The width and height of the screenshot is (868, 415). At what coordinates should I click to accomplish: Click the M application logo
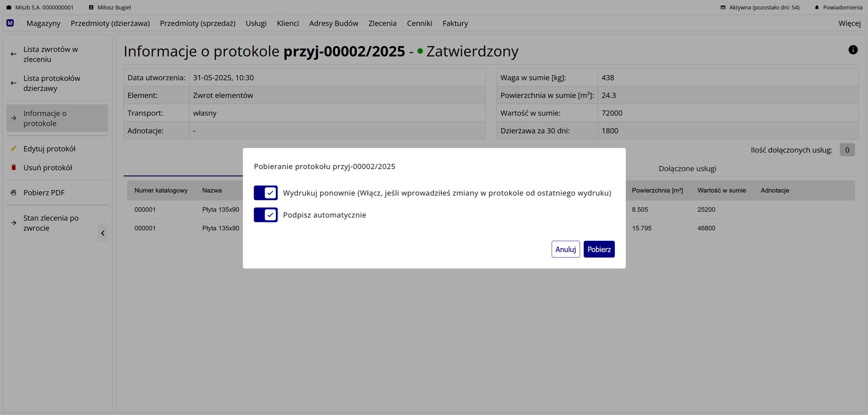10,23
